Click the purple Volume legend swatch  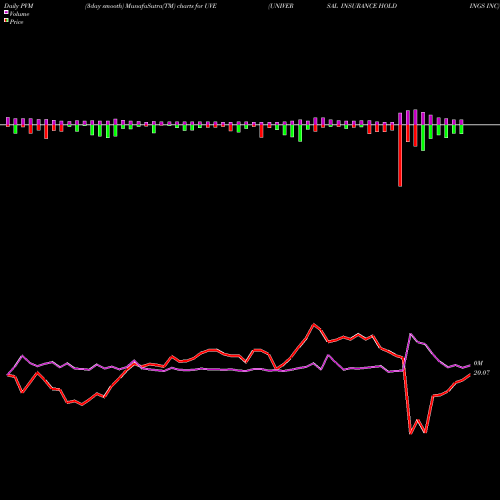pos(6,13)
